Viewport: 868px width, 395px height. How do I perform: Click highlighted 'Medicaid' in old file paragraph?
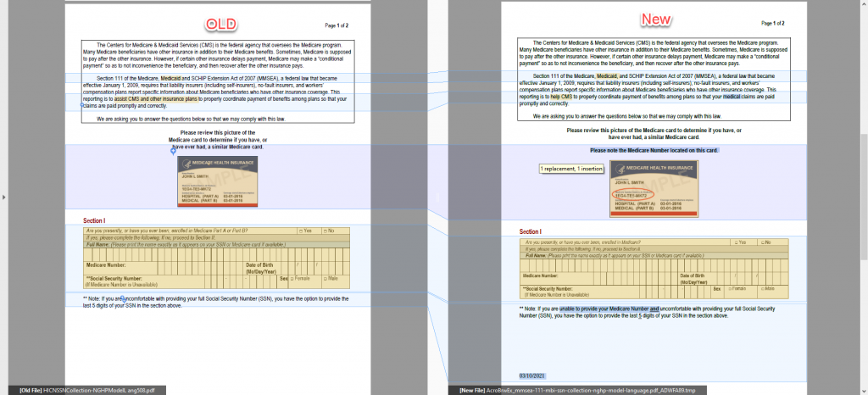(x=170, y=79)
